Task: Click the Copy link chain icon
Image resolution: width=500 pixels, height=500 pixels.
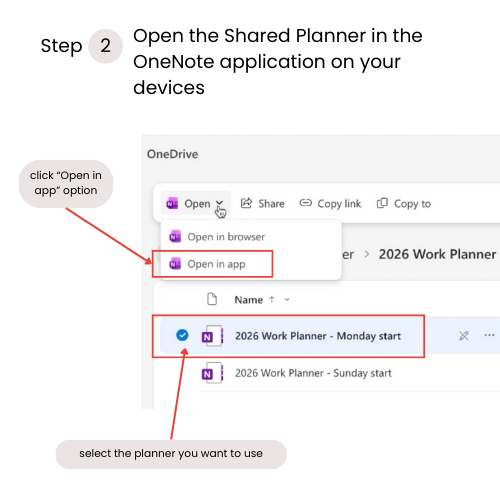Action: (x=305, y=203)
